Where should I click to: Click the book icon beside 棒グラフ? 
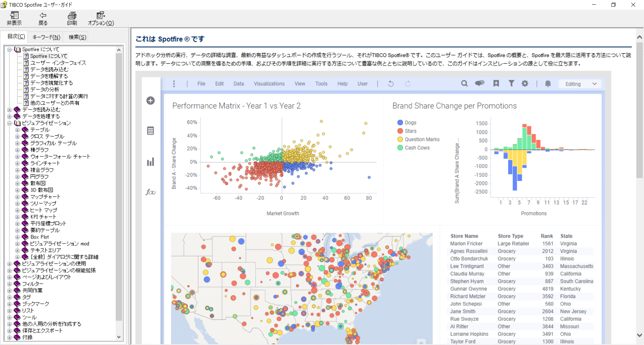pos(25,150)
